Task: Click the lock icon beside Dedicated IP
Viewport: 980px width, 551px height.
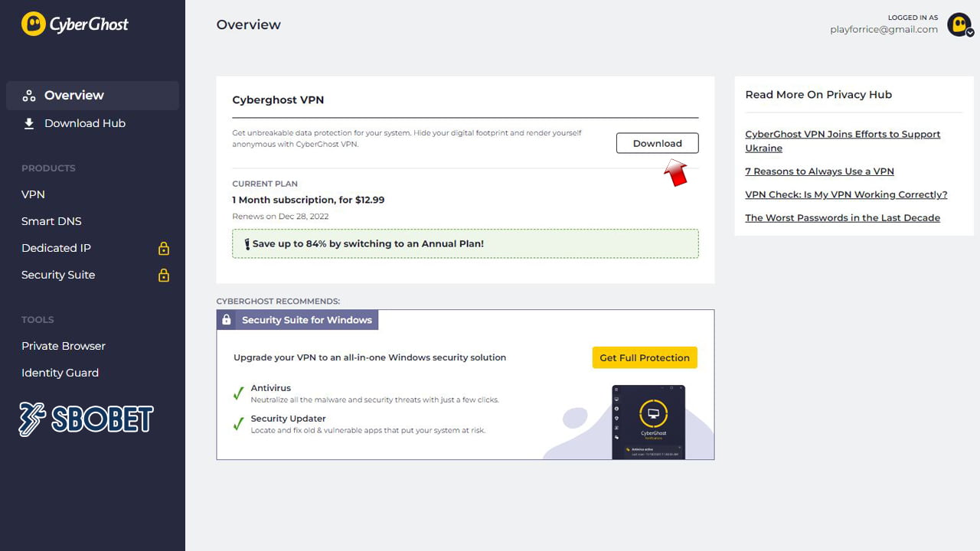Action: click(x=163, y=249)
